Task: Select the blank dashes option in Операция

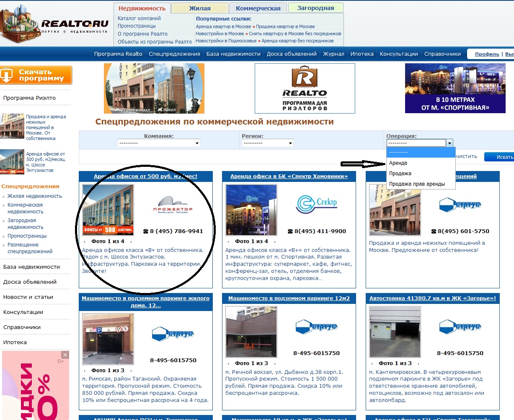Action: (x=421, y=153)
